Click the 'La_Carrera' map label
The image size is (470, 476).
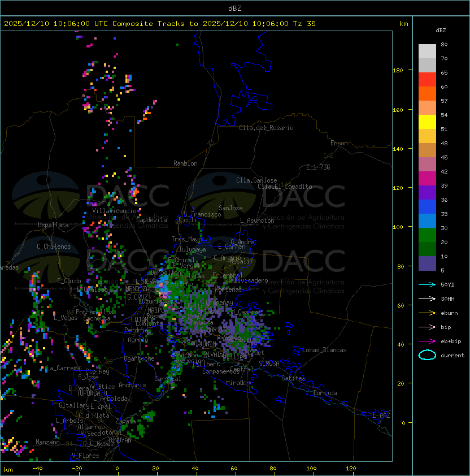coord(63,368)
